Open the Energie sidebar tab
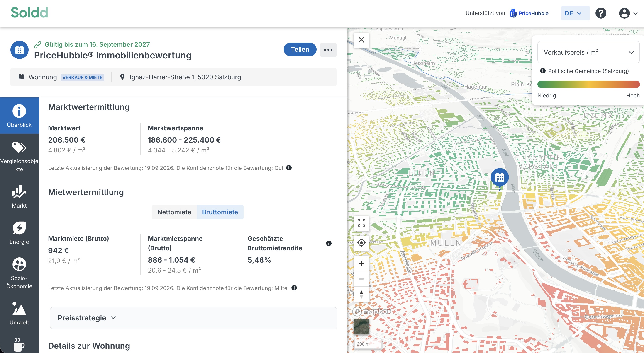This screenshot has width=644, height=353. tap(19, 233)
